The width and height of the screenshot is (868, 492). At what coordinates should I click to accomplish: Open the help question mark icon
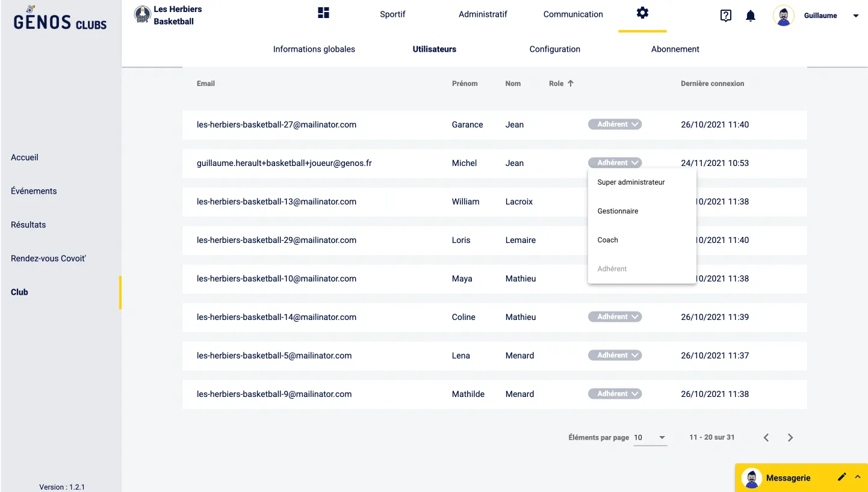726,16
